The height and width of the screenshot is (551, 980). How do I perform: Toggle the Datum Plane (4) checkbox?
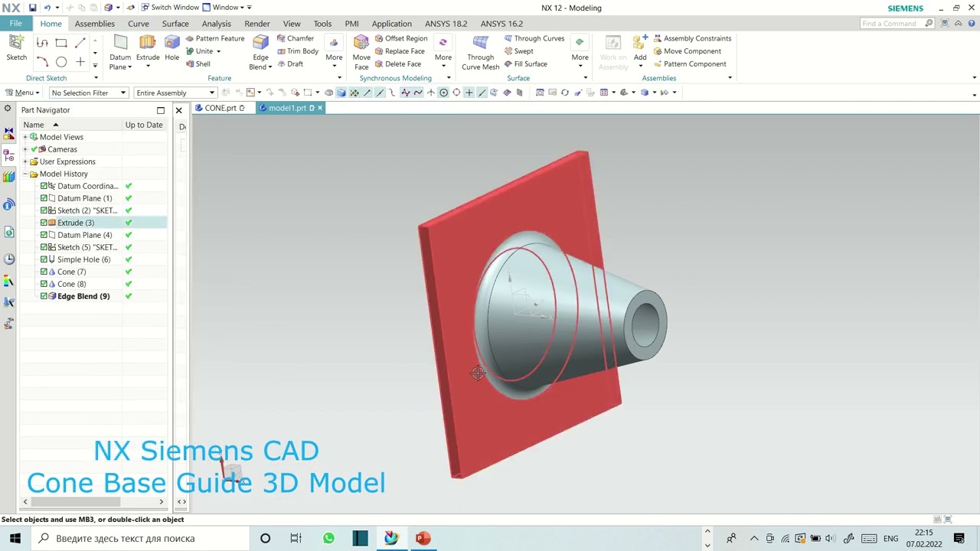(44, 235)
